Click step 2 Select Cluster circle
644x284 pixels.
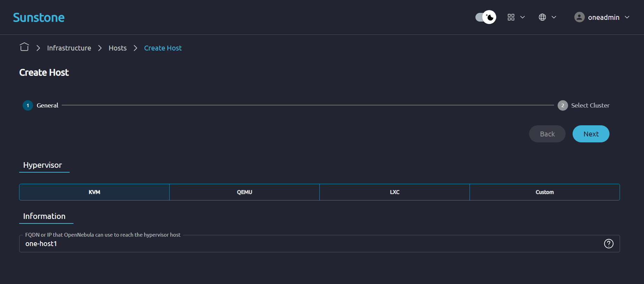click(x=562, y=105)
